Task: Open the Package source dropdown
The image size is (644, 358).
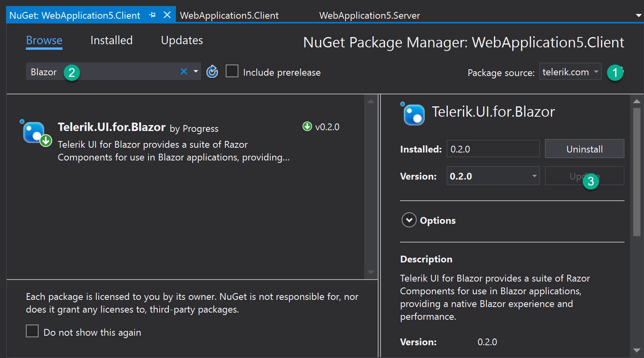Action: [570, 72]
